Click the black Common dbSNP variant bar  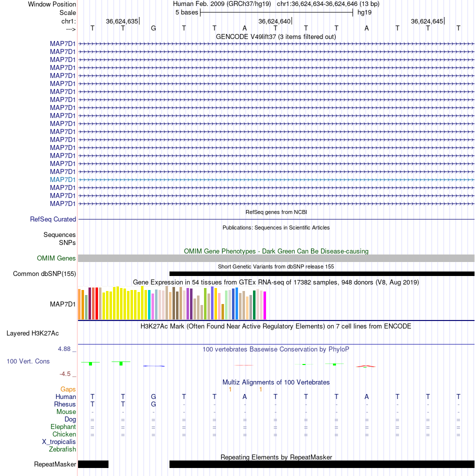click(321, 274)
